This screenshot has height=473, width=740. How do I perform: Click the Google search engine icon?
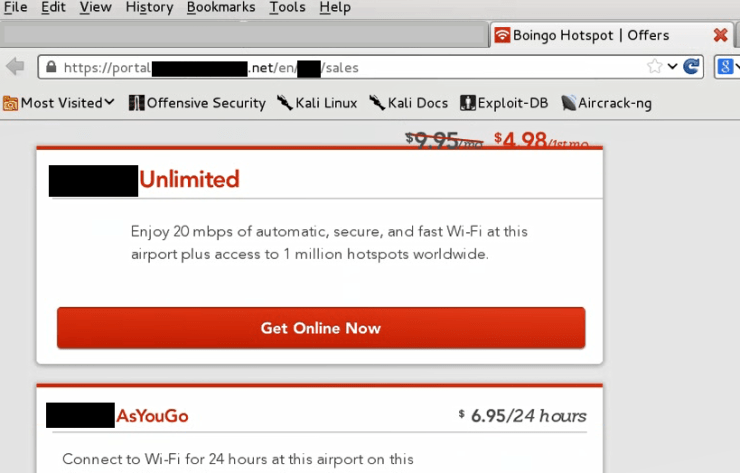pyautogui.click(x=725, y=67)
